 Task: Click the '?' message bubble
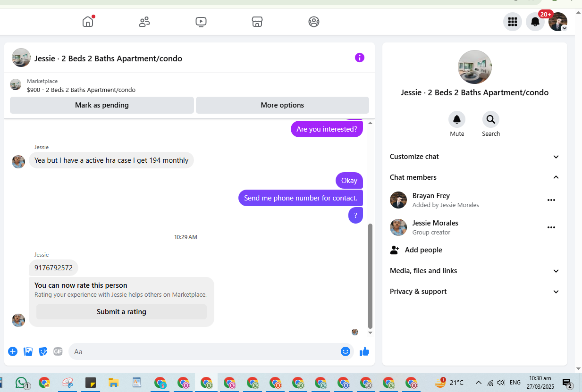(355, 216)
